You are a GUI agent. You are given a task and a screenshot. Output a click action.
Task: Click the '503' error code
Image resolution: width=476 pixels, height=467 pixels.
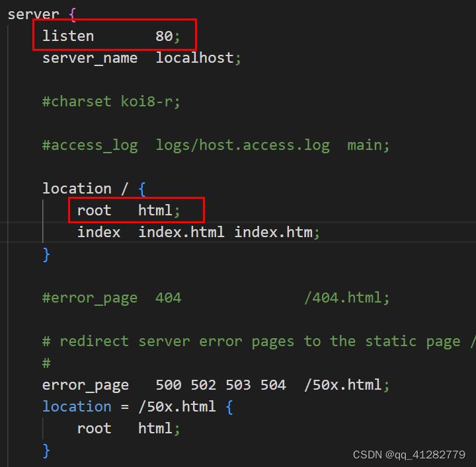[x=238, y=385]
